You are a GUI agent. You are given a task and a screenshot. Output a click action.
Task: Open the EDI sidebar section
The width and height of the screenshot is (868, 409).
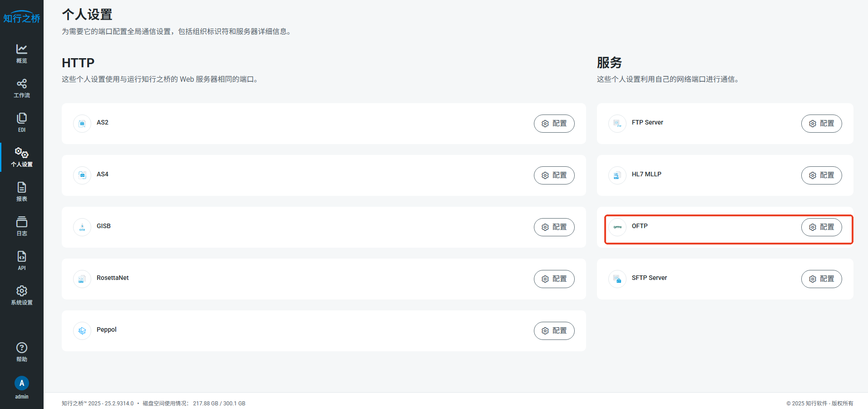coord(21,122)
